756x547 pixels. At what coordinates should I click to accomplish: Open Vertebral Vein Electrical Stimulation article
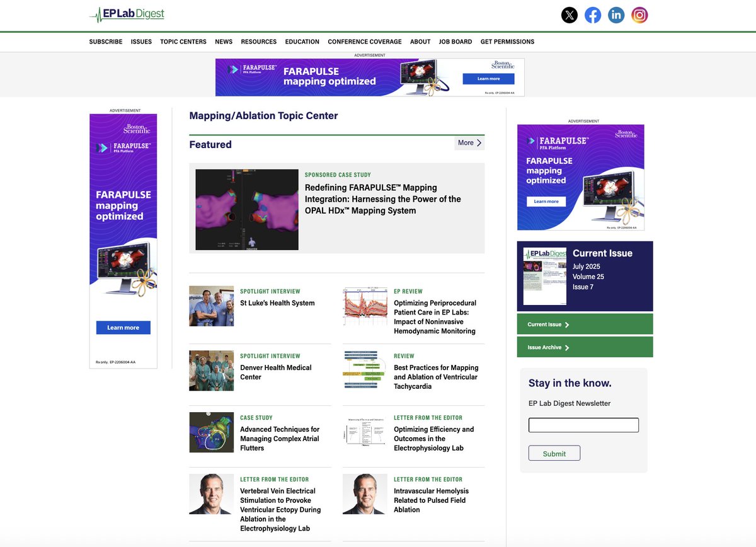tap(280, 510)
